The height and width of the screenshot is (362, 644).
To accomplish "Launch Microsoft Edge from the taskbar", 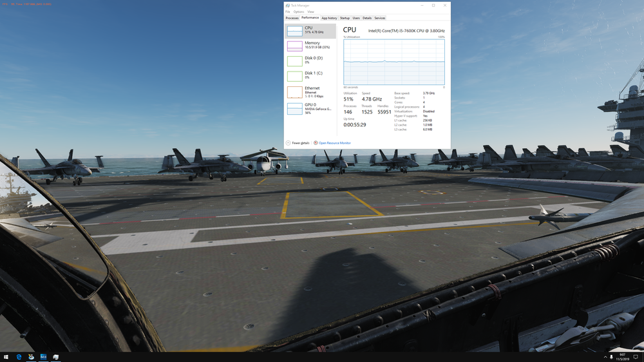I will 19,357.
